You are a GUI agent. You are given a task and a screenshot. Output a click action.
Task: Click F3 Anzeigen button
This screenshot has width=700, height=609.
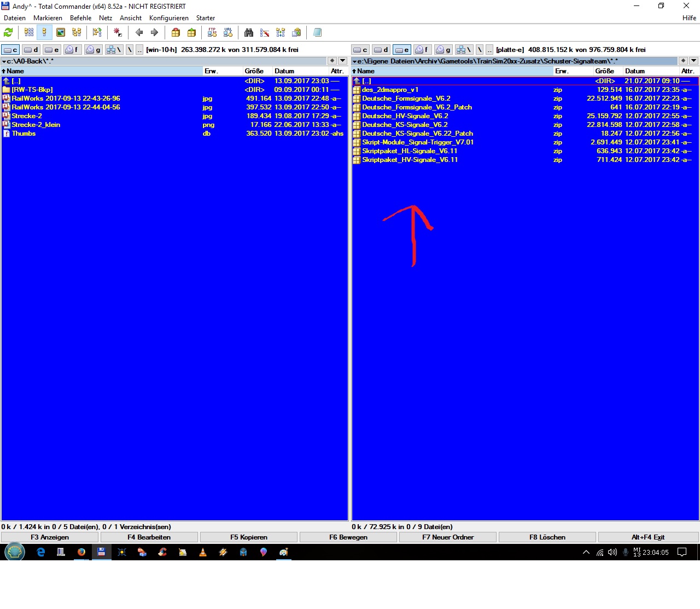(x=50, y=537)
